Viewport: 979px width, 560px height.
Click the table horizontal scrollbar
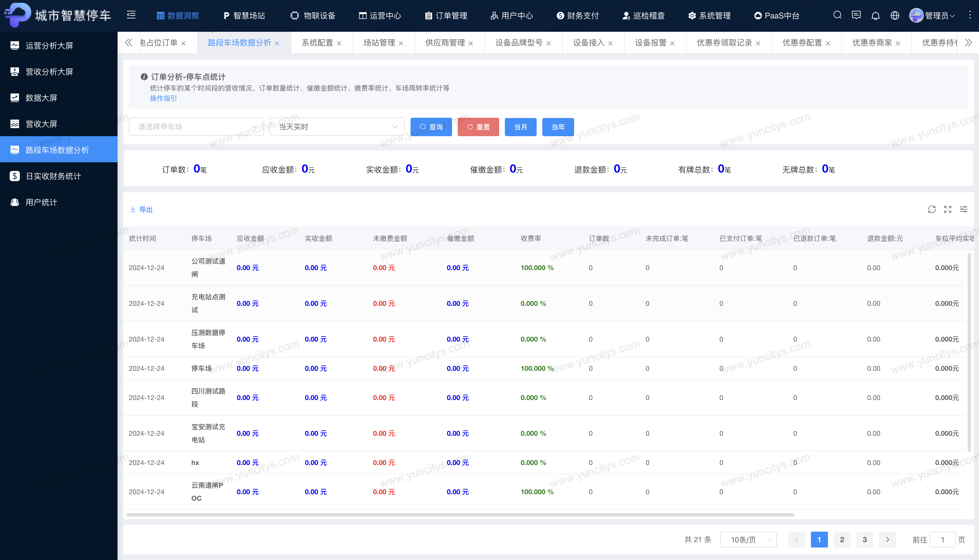[x=460, y=515]
